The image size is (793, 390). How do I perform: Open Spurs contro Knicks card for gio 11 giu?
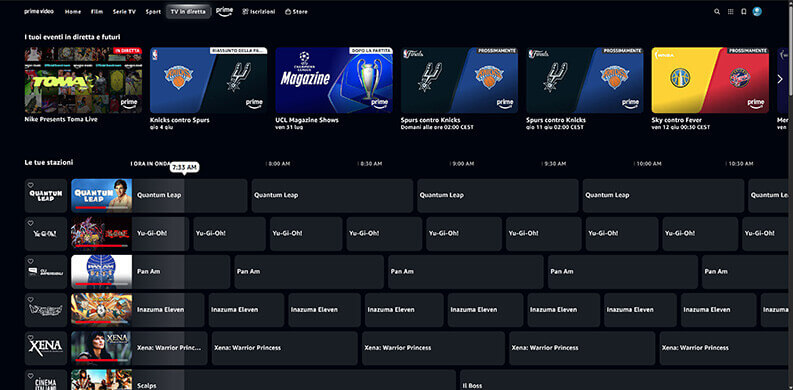pos(585,80)
